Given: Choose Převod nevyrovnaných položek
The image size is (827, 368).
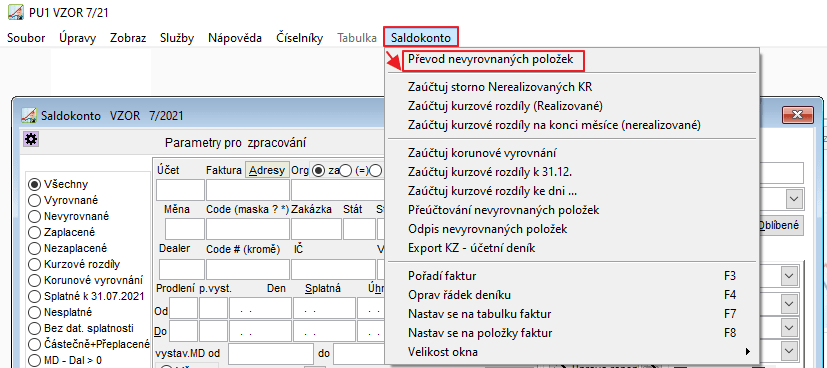Looking at the screenshot, I should click(491, 60).
